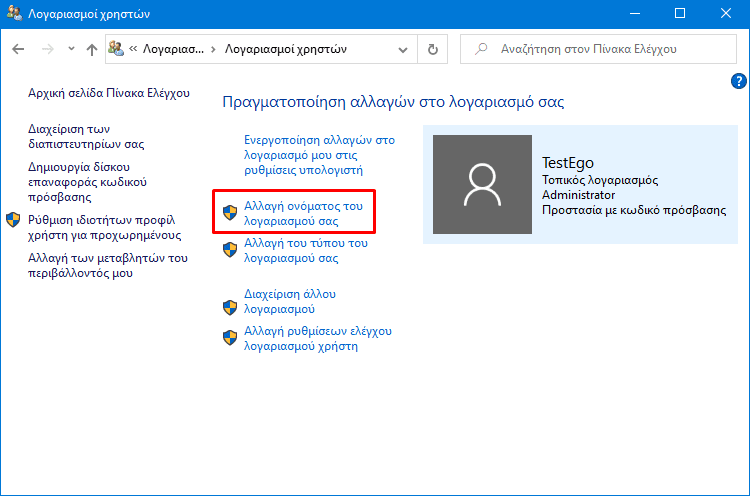
Task: Open Διαχείριση των διαπιστευτηρίων σας link
Action: click(x=86, y=136)
